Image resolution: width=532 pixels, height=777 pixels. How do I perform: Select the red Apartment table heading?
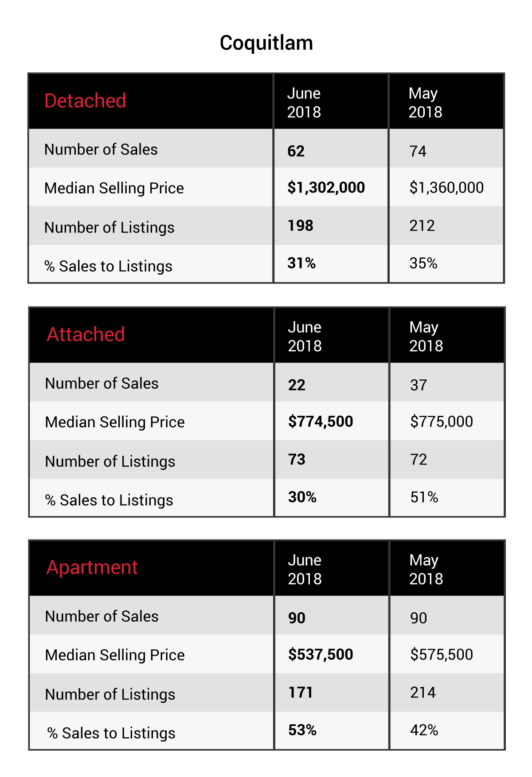[92, 568]
